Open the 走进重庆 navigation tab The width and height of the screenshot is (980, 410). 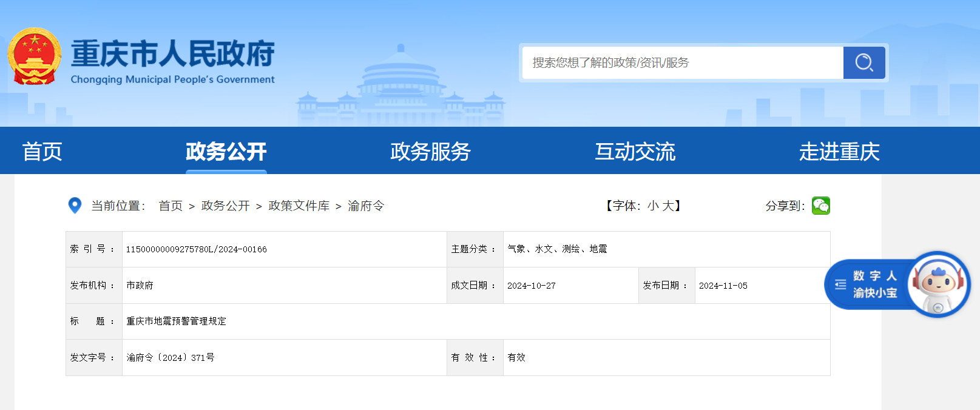click(x=839, y=152)
